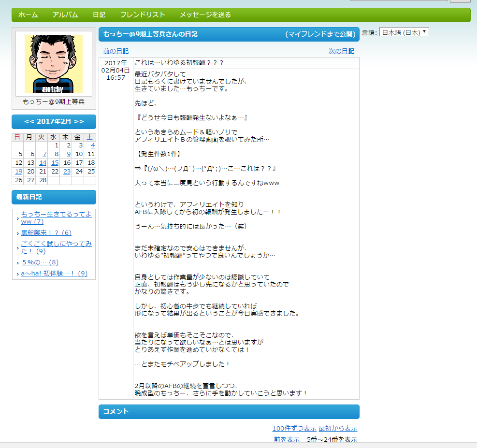Click 最初から表示 comments link
This screenshot has height=448, width=477.
(338, 429)
